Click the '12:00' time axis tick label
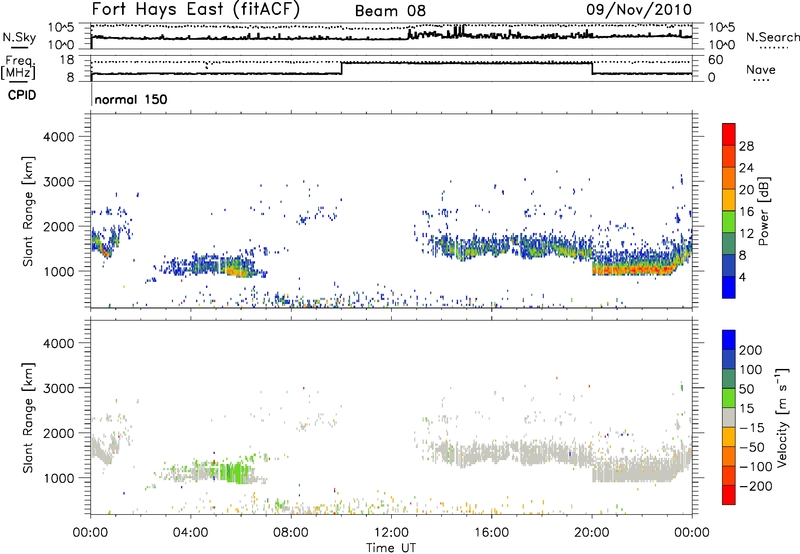Viewport: 800px width, 554px height. 391,533
